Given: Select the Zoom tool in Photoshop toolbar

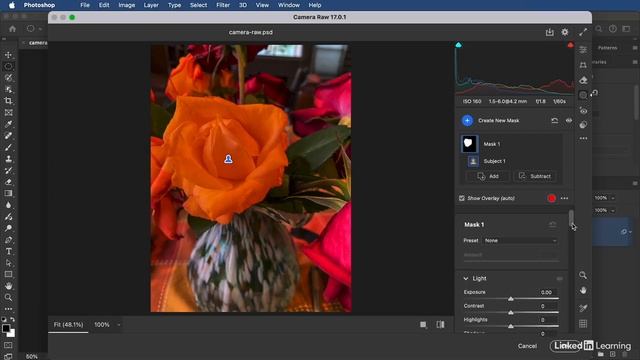Looking at the screenshot, I should tap(8, 298).
